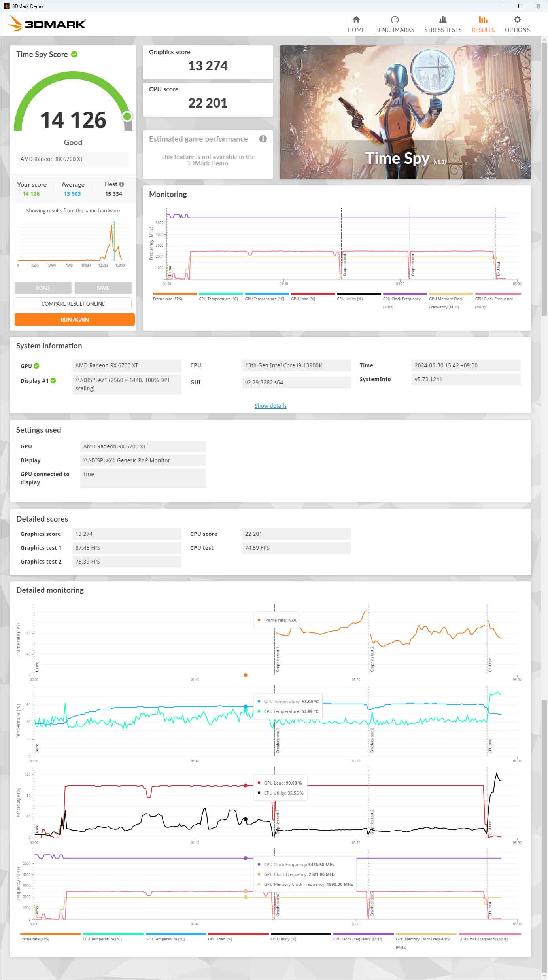The image size is (548, 980).
Task: Click the 3DMark logo
Action: [47, 24]
